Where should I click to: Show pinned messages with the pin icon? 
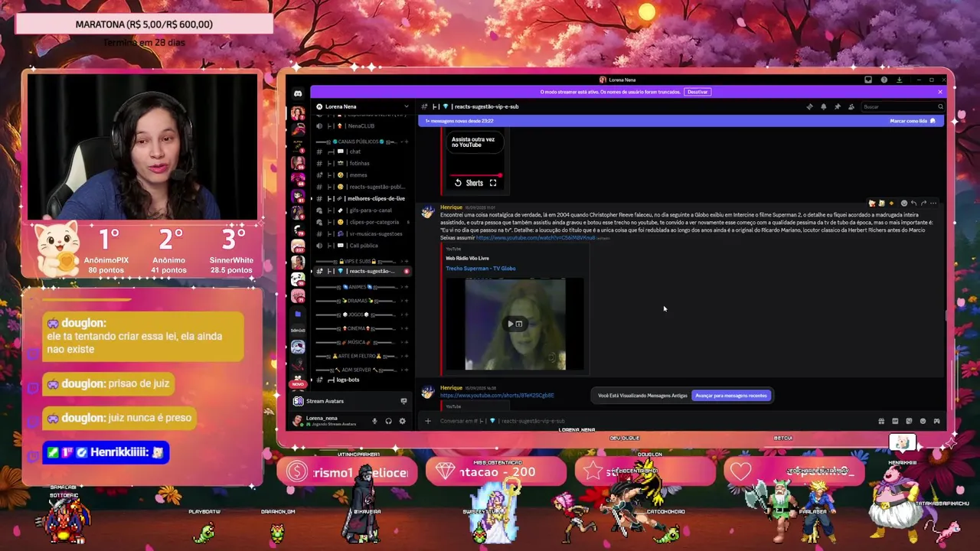[x=837, y=106]
